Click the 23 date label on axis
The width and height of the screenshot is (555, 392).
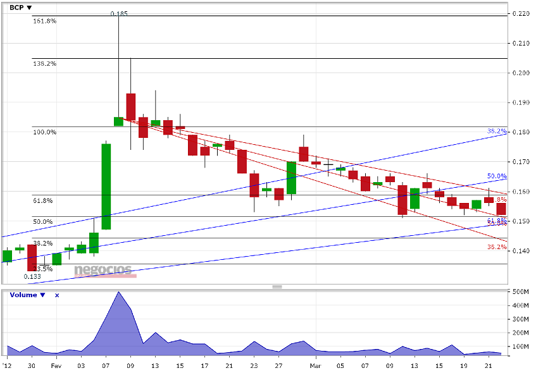click(254, 366)
